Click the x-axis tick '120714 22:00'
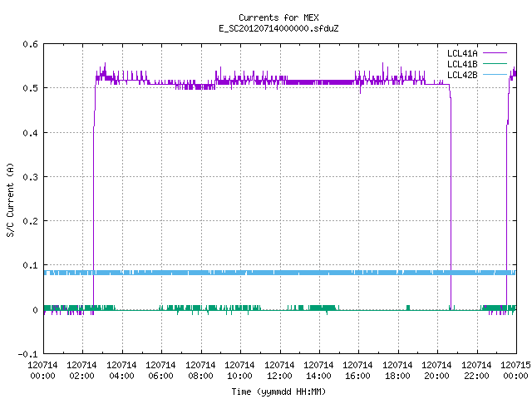532x399 pixels. tap(476, 370)
